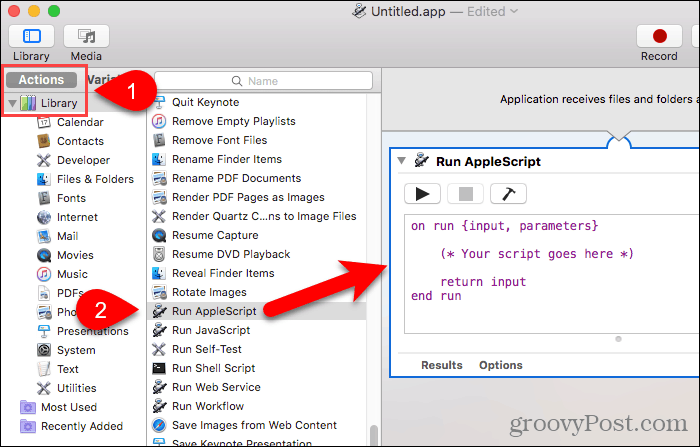The image size is (700, 447).
Task: Select the Mail category icon
Action: (x=44, y=236)
